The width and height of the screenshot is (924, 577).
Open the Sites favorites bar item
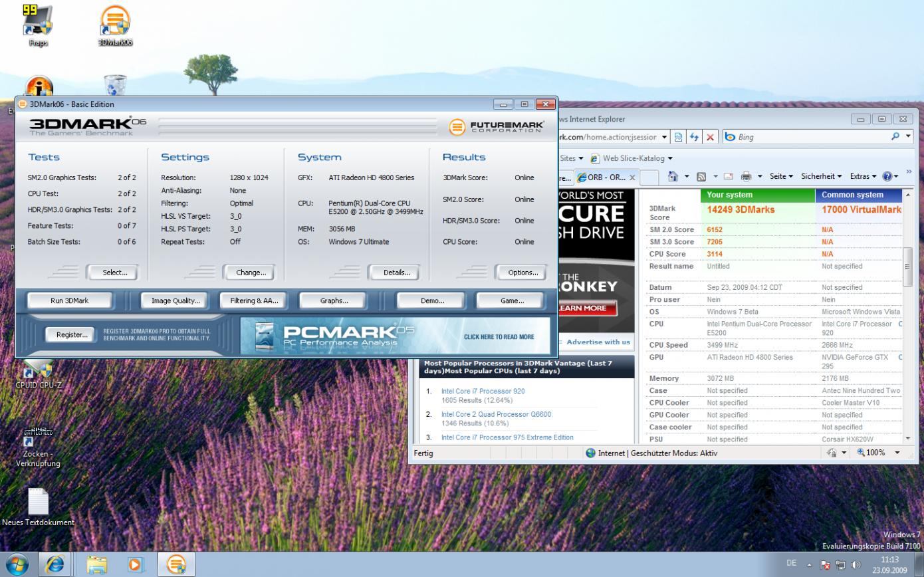571,158
